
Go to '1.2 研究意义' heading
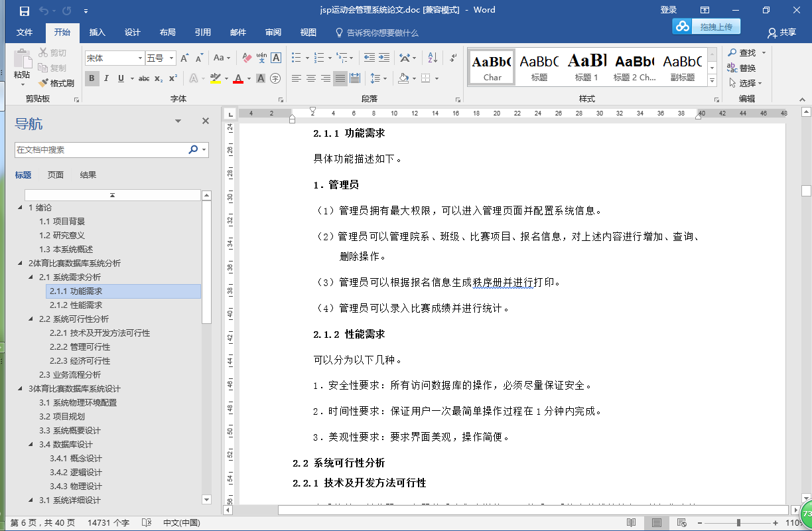pos(62,236)
